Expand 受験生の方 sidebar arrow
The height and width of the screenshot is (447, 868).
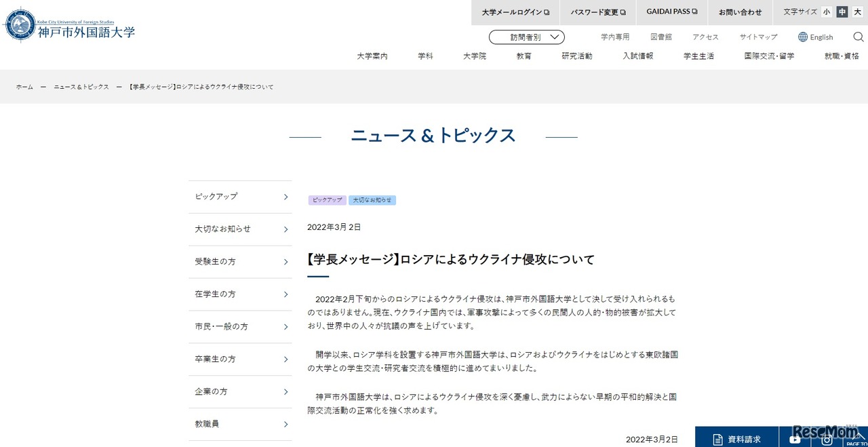[x=285, y=262]
